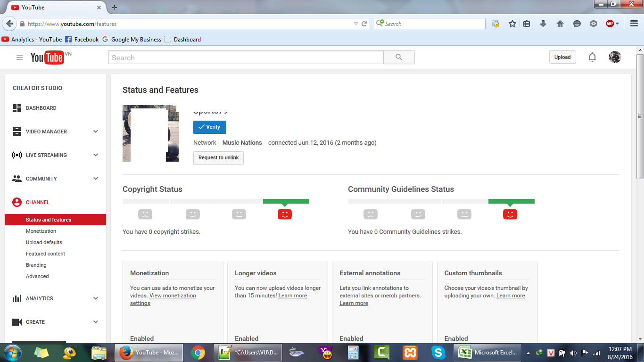This screenshot has width=644, height=362.
Task: Open Branding in the Channel menu
Action: tap(36, 265)
